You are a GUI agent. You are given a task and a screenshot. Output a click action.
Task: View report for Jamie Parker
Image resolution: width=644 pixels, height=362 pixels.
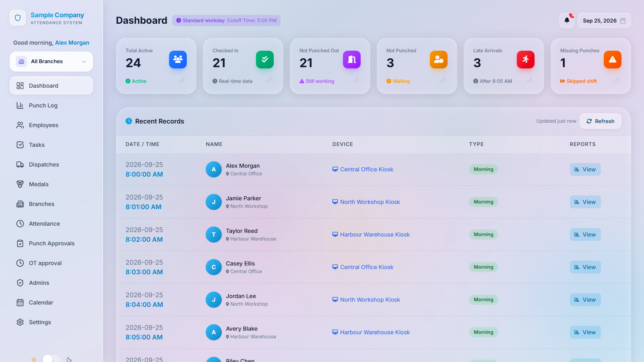click(x=585, y=202)
